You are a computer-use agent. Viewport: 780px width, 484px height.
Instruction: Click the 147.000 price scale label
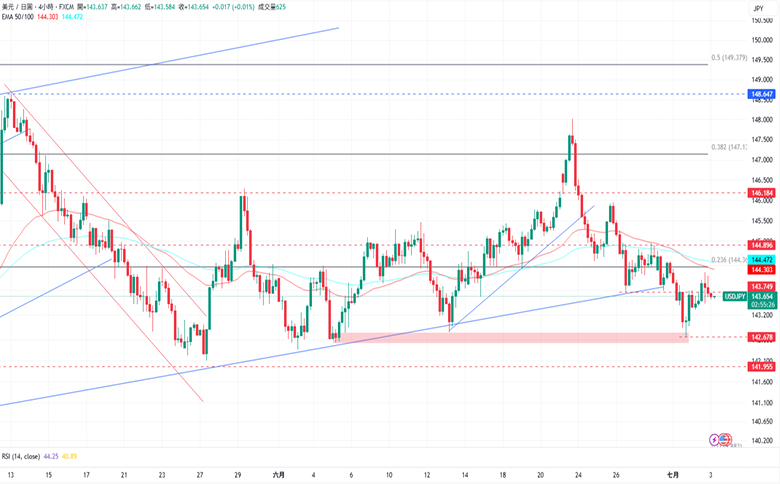click(x=762, y=160)
